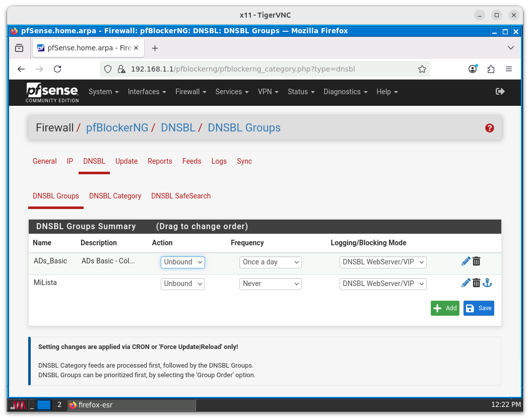Viewport: 530px width, 420px height.
Task: Expand the System menu
Action: tap(103, 92)
